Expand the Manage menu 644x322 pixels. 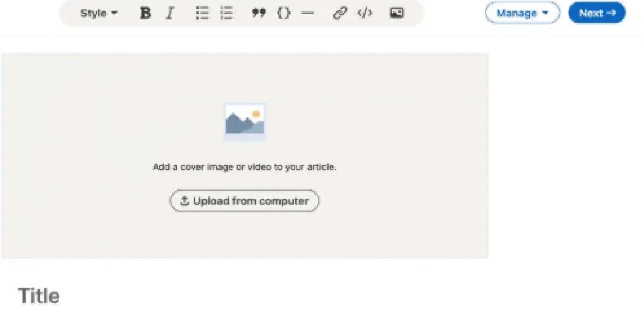[x=522, y=13]
